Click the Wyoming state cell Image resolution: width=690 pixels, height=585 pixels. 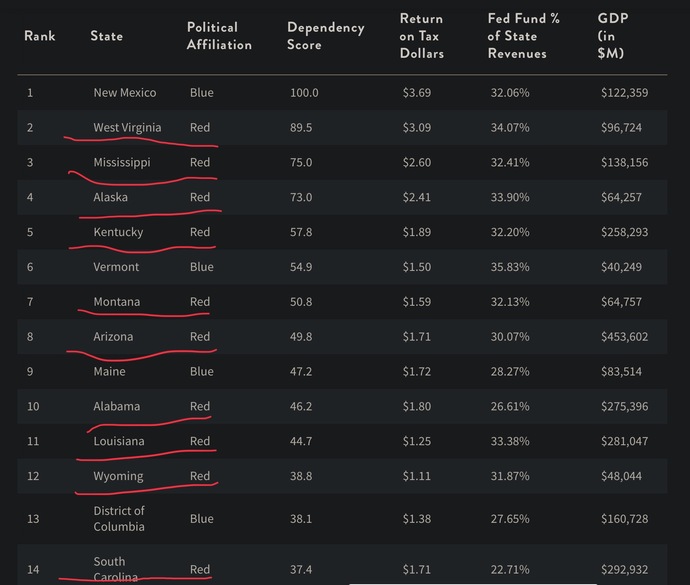(x=118, y=476)
